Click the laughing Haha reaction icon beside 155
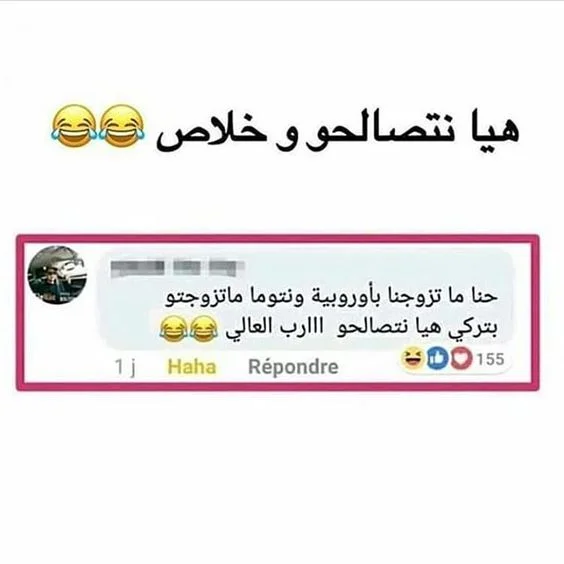The image size is (564, 564). 413,358
